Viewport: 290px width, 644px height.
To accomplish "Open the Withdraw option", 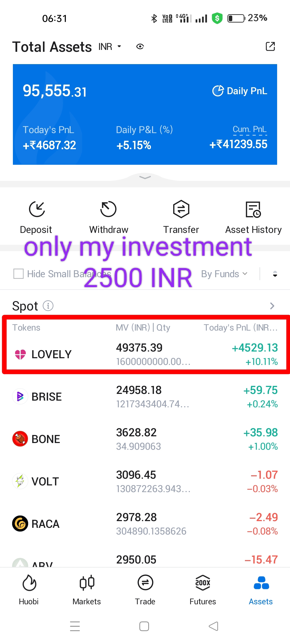I will pyautogui.click(x=108, y=209).
